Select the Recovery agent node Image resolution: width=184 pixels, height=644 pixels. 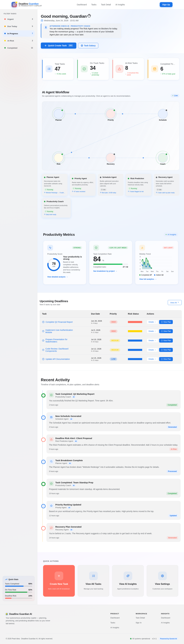tap(111, 158)
